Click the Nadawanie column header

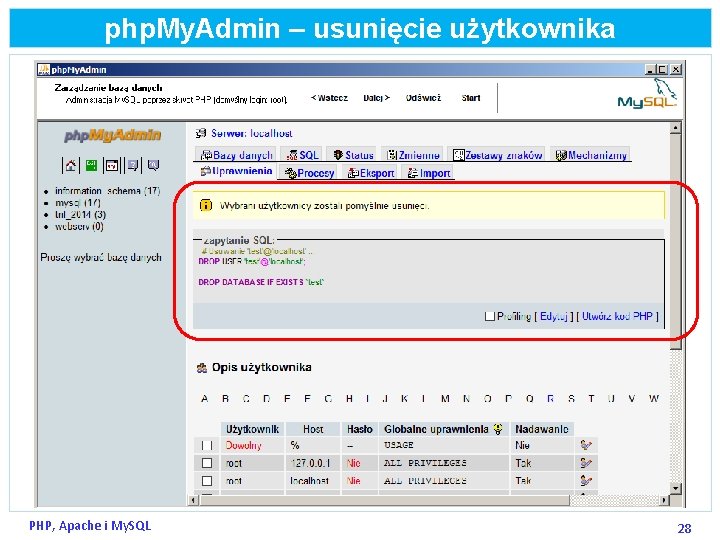542,429
